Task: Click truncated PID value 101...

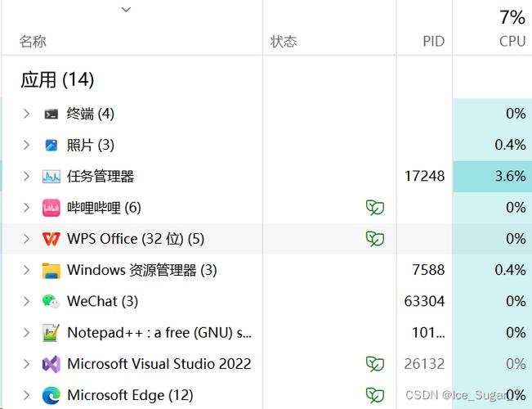Action: pos(428,333)
